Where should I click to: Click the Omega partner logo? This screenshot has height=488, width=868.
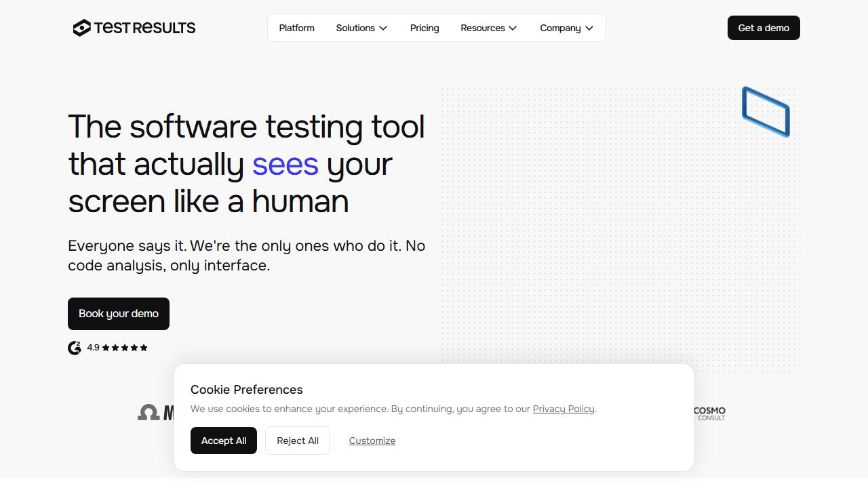[x=148, y=411]
